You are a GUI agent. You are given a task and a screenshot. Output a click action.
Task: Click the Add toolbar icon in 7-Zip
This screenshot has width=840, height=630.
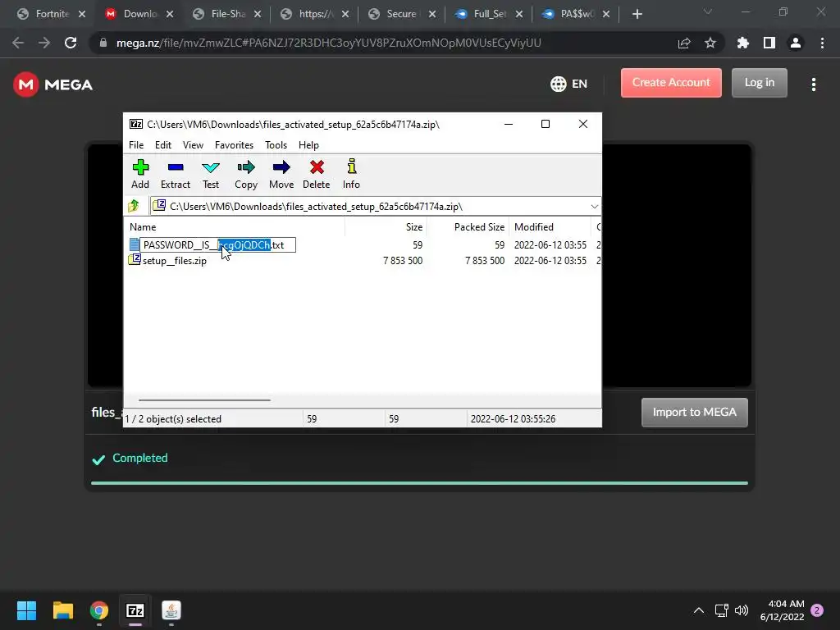[x=140, y=167]
